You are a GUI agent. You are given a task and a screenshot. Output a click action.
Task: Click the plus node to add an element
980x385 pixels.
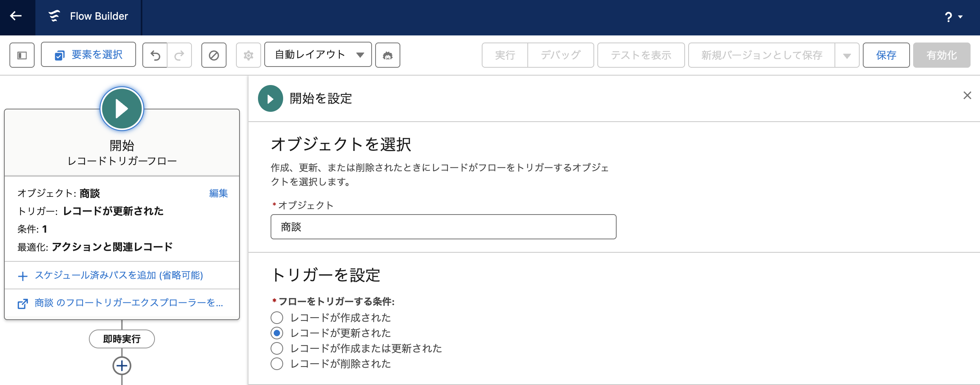coord(122,366)
